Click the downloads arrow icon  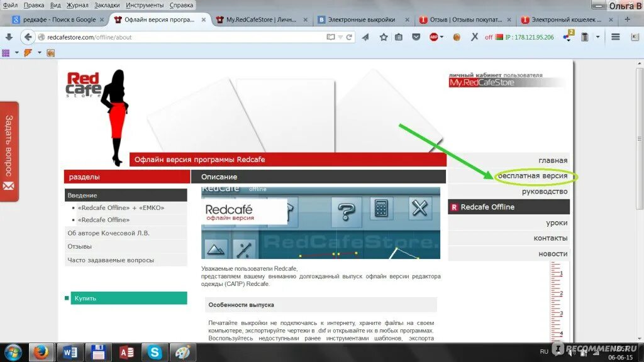click(x=9, y=37)
